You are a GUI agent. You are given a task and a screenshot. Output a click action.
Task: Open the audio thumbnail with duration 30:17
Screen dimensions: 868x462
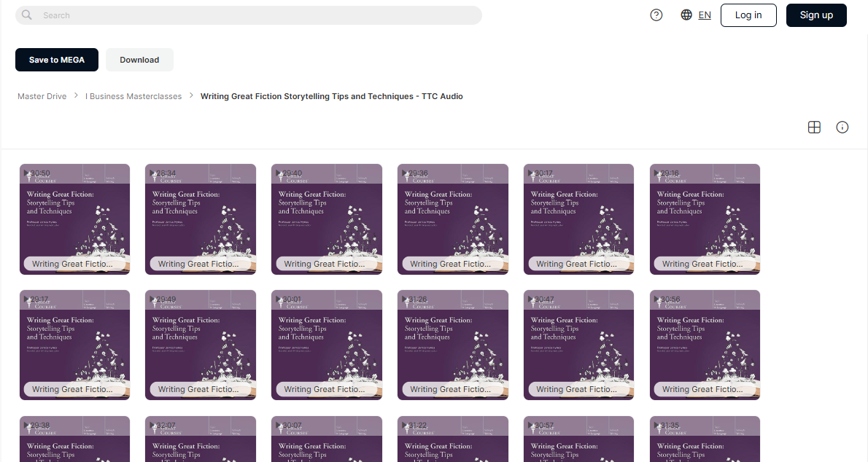point(579,219)
